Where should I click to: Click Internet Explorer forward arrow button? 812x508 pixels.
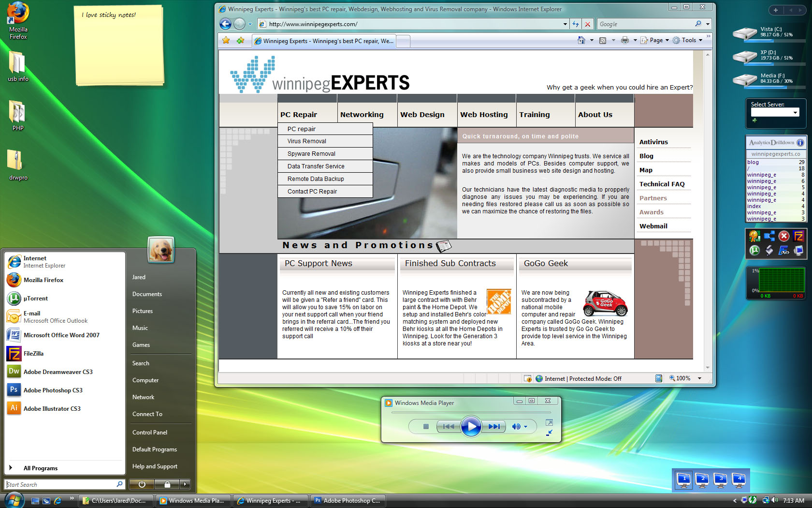click(239, 24)
